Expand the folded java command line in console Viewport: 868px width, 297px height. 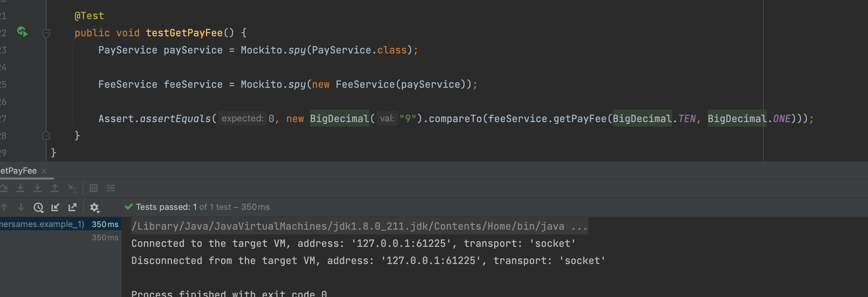point(359,226)
